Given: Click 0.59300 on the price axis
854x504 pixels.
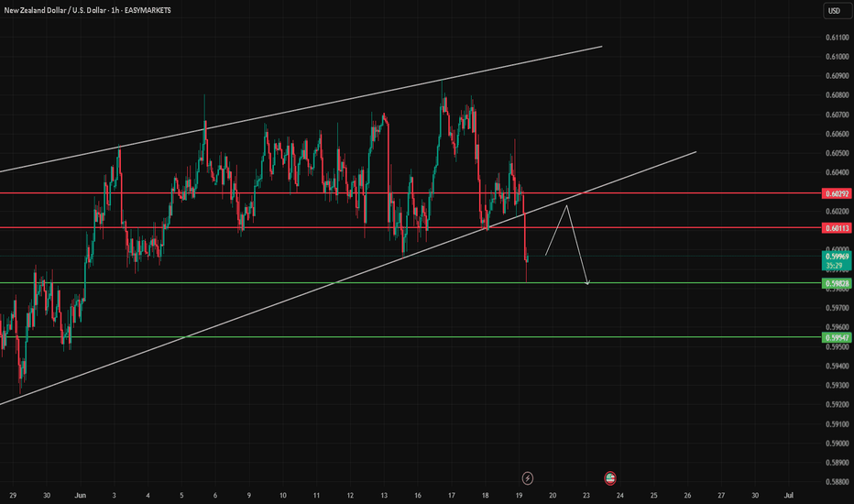Looking at the screenshot, I should pos(838,385).
